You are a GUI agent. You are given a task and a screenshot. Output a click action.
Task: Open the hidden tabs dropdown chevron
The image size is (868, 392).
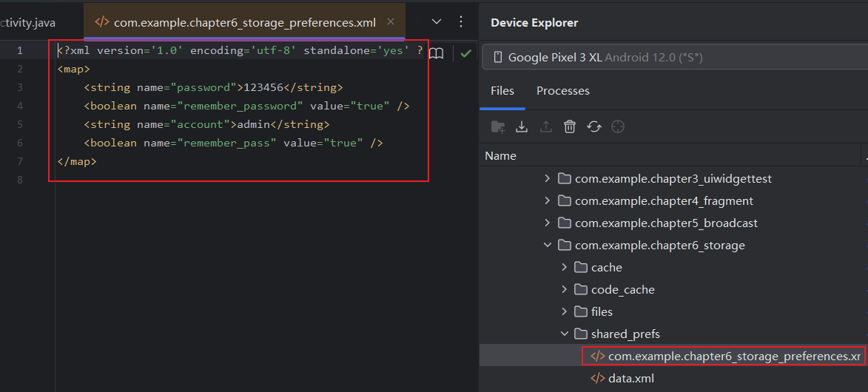[437, 22]
